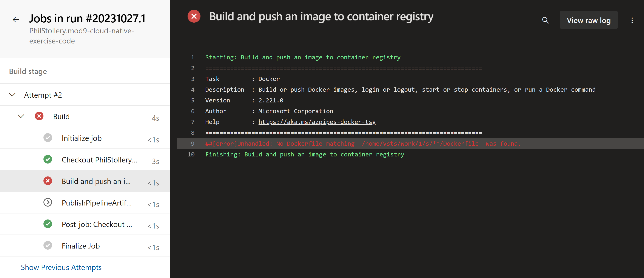This screenshot has width=644, height=278.
Task: Click the Build stage heading
Action: point(28,71)
